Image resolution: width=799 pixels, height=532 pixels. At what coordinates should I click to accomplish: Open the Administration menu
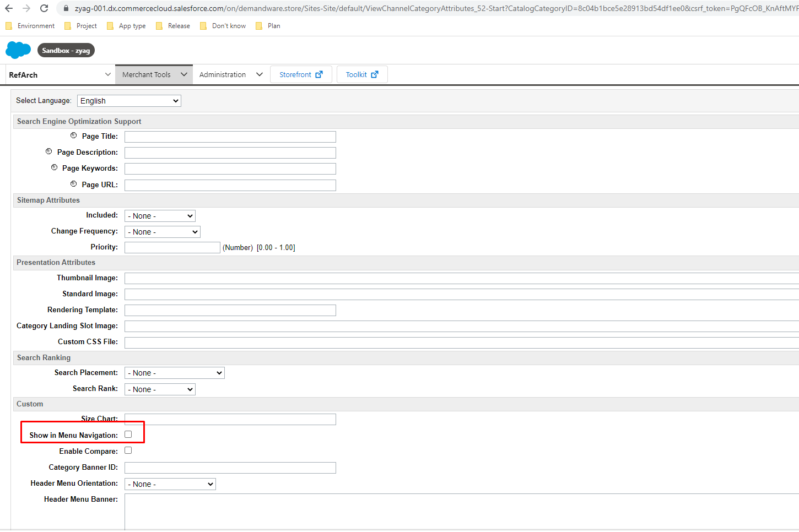pyautogui.click(x=230, y=74)
